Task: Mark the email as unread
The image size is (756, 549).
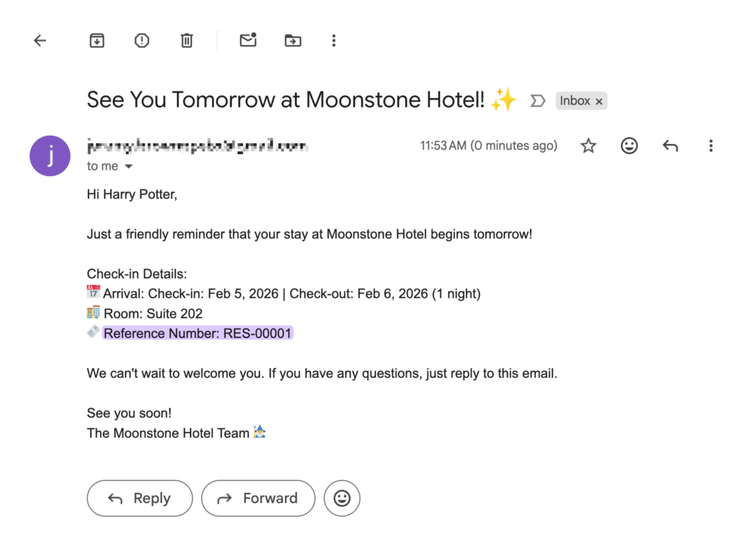Action: [x=247, y=41]
